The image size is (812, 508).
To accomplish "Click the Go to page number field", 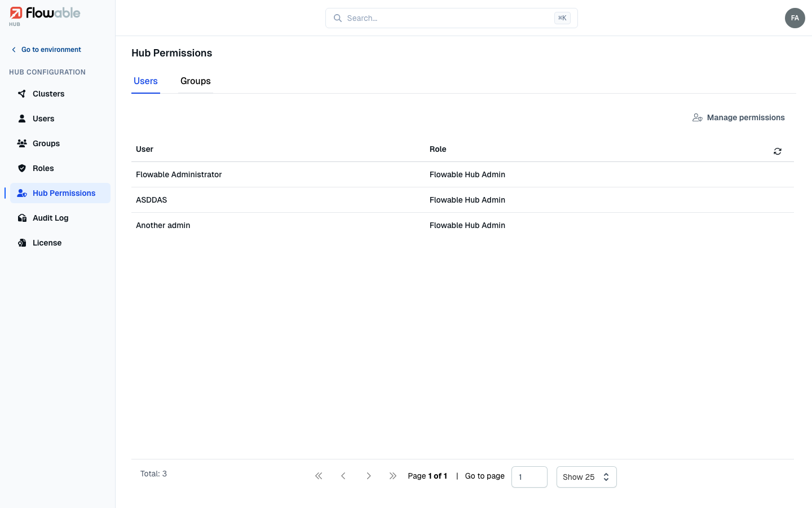I will [529, 477].
